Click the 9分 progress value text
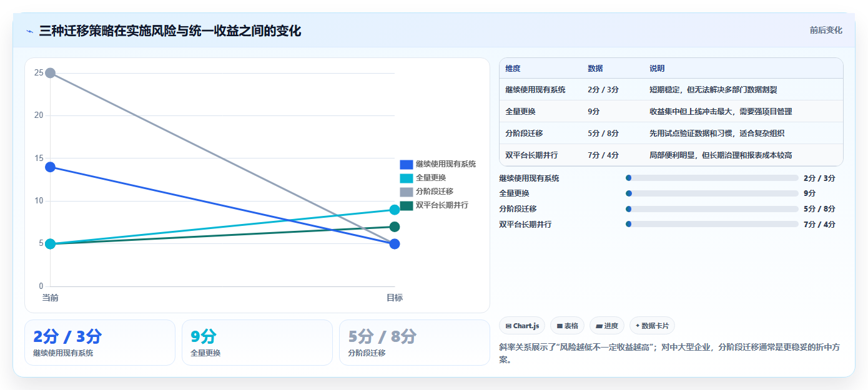The image size is (868, 390). pyautogui.click(x=810, y=193)
